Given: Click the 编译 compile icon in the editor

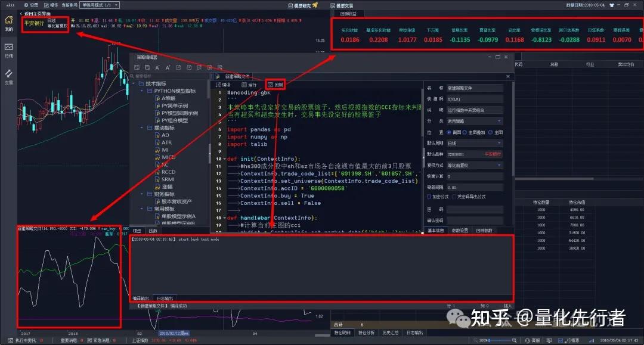Looking at the screenshot, I should pos(224,84).
